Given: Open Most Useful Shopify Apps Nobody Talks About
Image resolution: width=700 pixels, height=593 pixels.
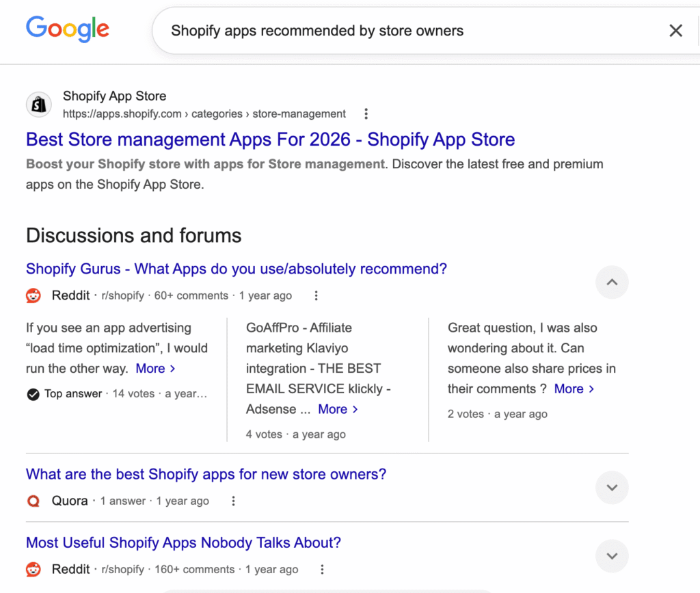Looking at the screenshot, I should [183, 542].
